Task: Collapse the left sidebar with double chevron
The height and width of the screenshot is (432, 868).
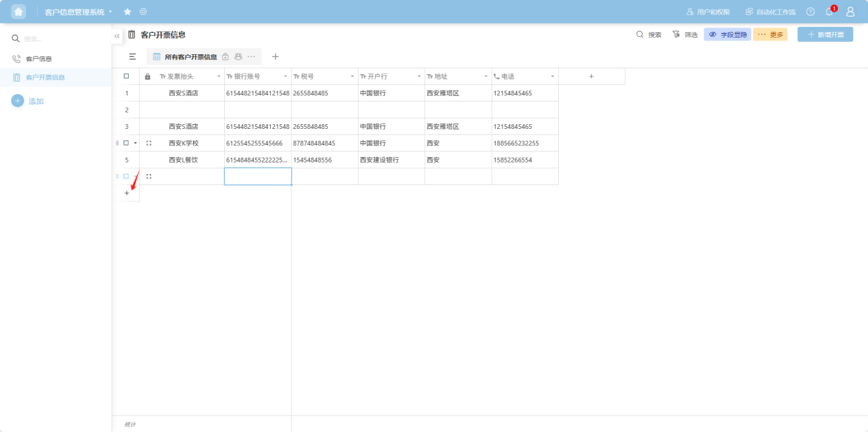Action: pyautogui.click(x=117, y=36)
